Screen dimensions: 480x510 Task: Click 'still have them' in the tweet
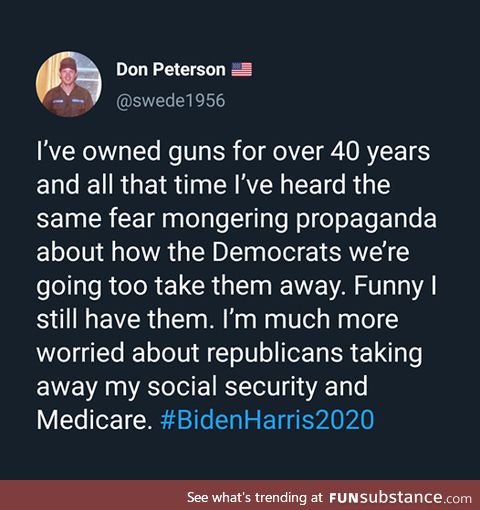125,319
